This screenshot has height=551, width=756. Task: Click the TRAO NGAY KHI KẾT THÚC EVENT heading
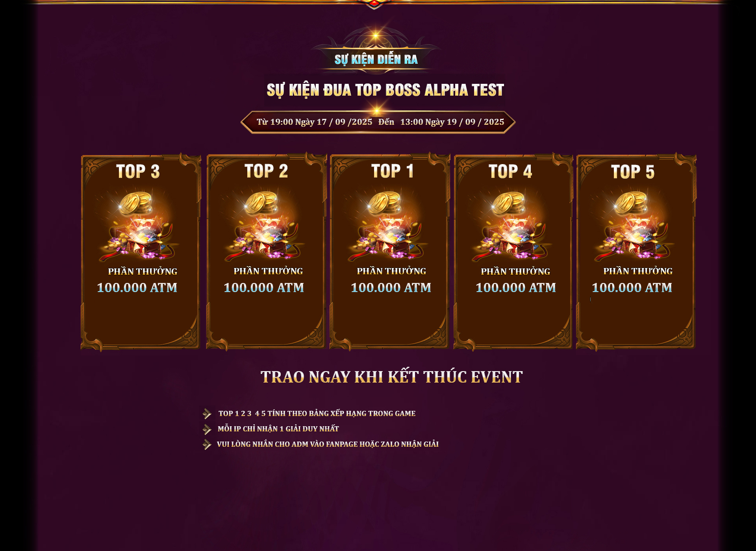click(391, 377)
